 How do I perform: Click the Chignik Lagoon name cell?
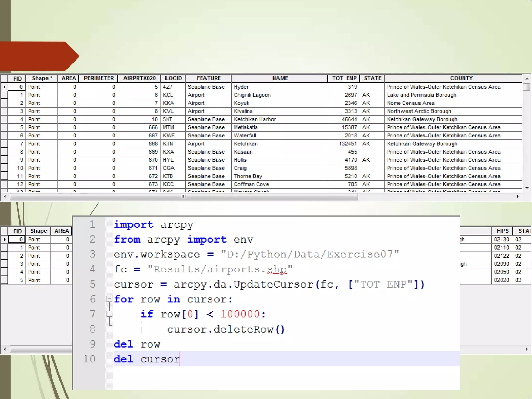(280, 95)
